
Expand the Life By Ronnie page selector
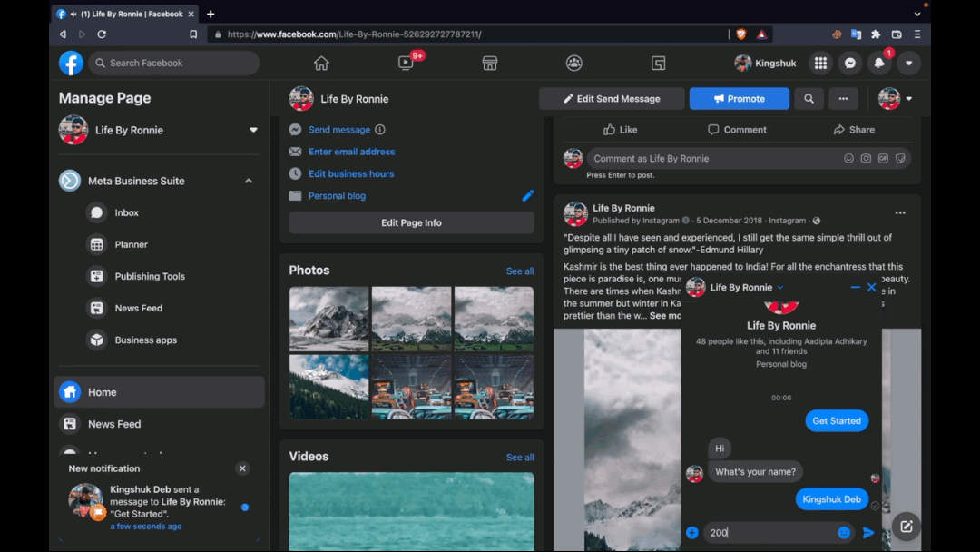pyautogui.click(x=253, y=130)
